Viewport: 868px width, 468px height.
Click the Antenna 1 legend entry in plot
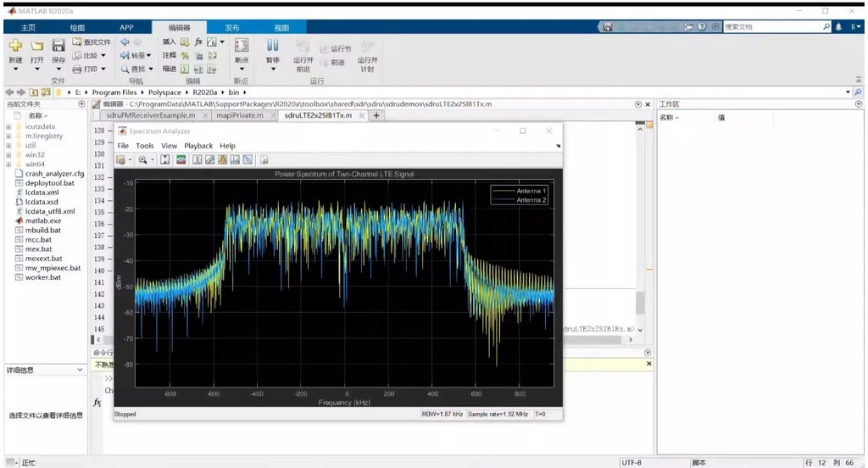coord(520,191)
